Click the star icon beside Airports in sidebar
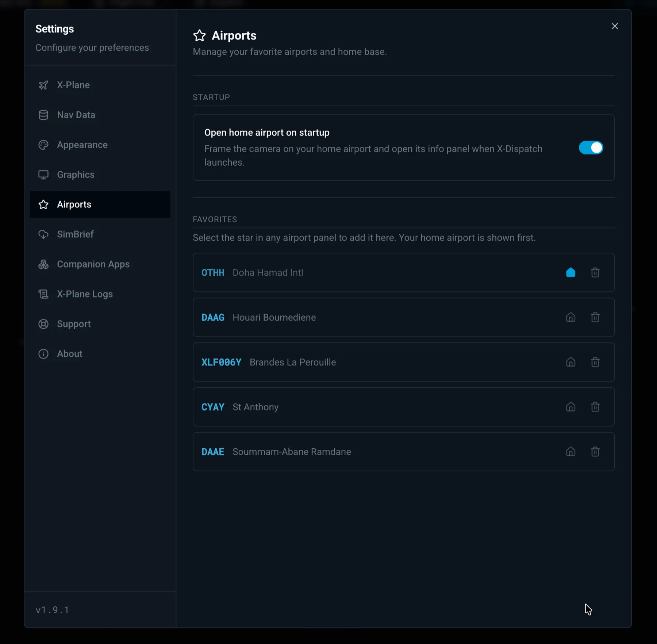This screenshot has width=657, height=644. tap(43, 204)
